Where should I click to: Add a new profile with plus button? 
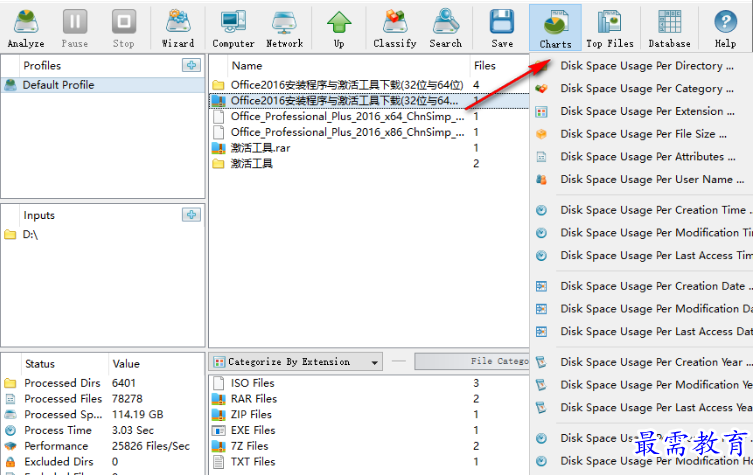(x=191, y=65)
